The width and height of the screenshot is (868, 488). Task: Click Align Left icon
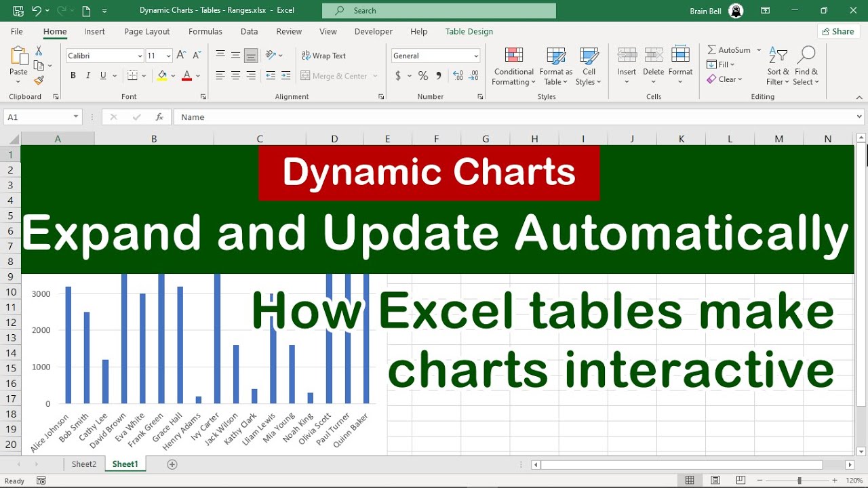220,76
